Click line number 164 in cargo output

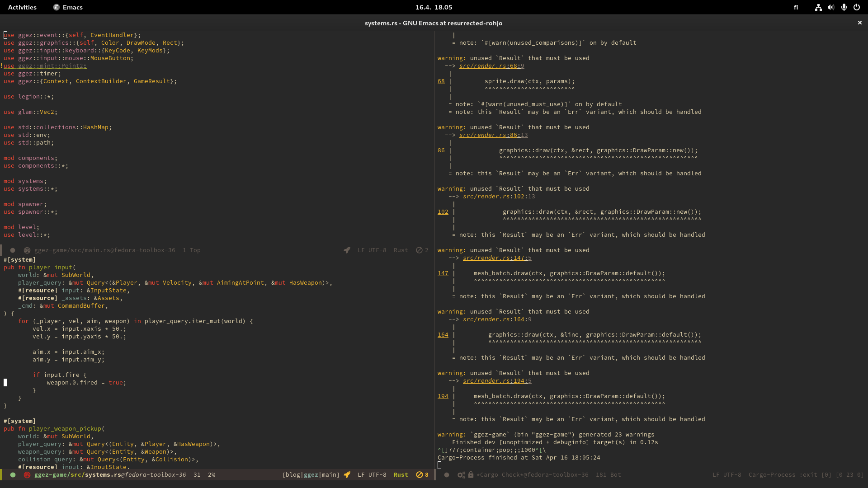coord(443,335)
